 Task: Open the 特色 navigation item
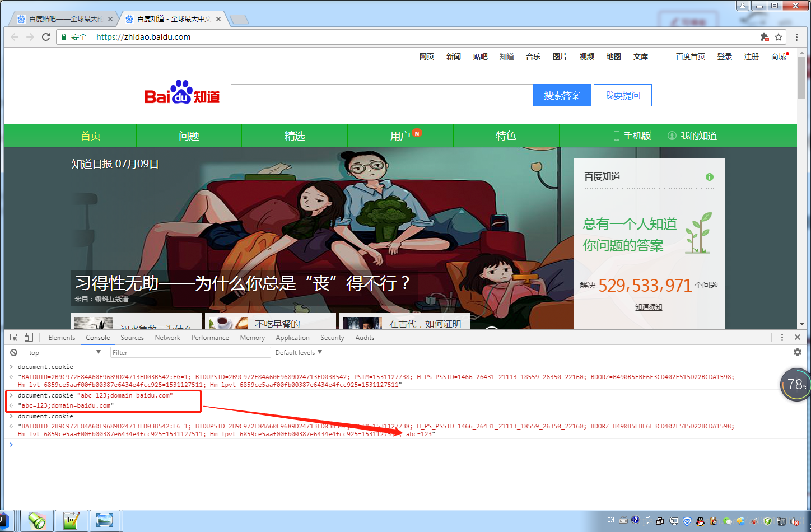[506, 136]
